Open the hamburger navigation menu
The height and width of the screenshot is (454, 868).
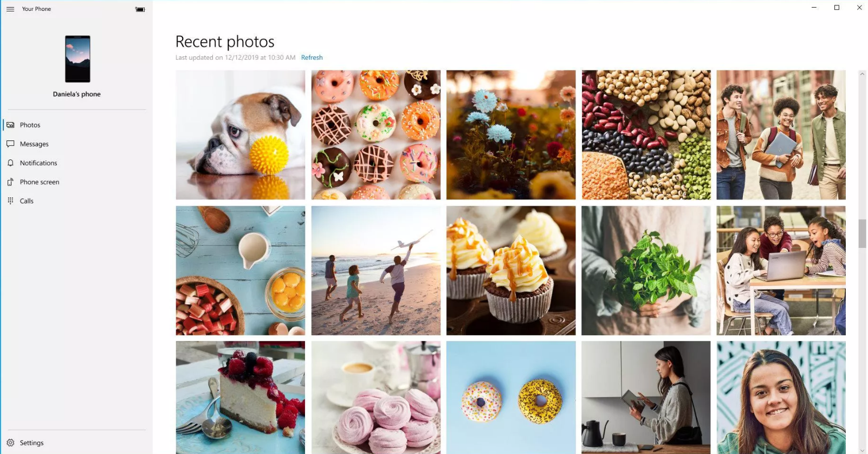[10, 9]
